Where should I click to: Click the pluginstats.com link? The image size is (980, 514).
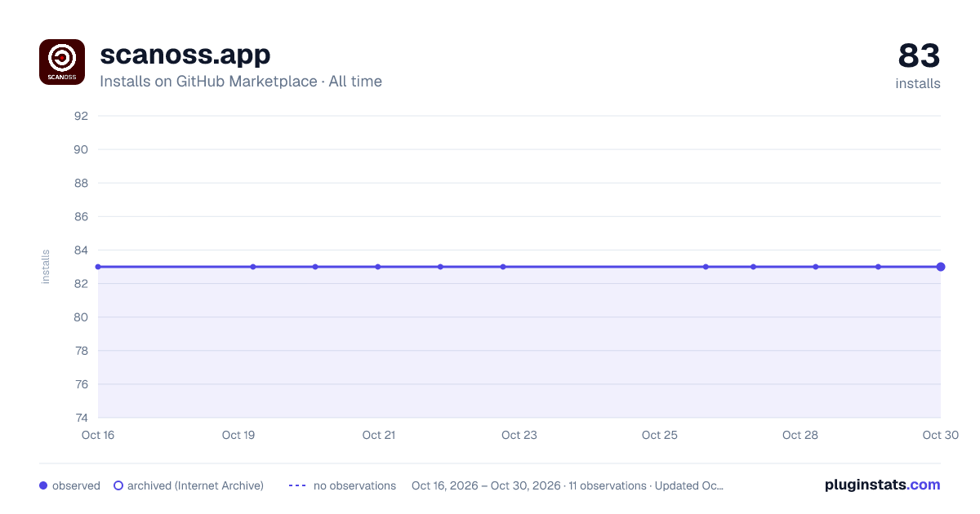click(x=882, y=485)
